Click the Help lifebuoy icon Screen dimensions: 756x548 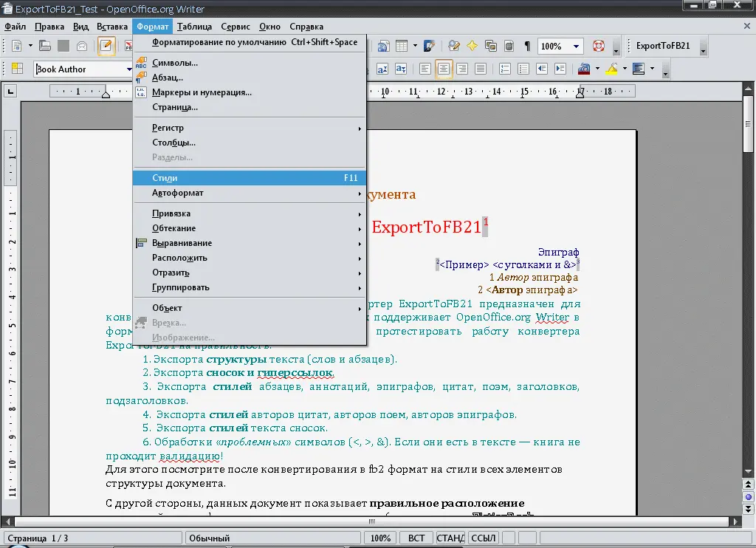598,46
